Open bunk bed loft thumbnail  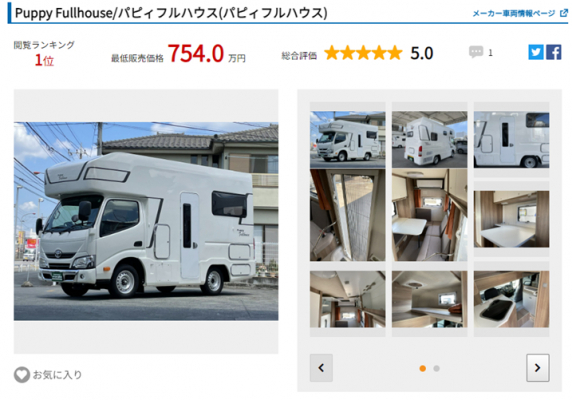[x=429, y=299]
